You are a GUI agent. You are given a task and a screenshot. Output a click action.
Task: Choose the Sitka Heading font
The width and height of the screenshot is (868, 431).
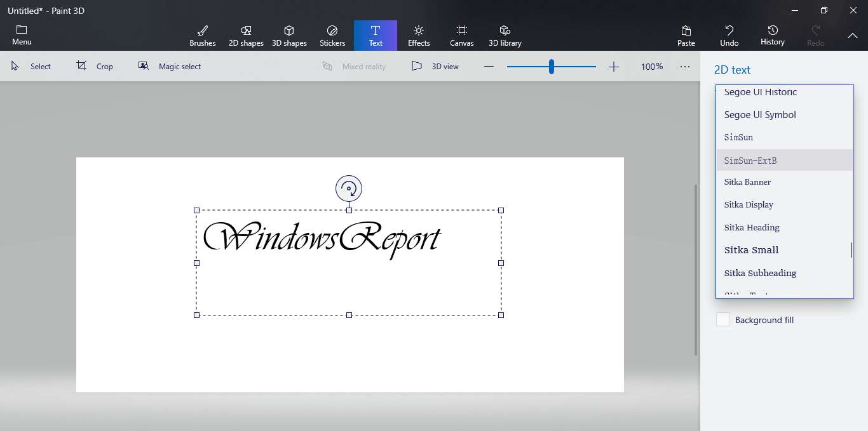click(x=784, y=227)
